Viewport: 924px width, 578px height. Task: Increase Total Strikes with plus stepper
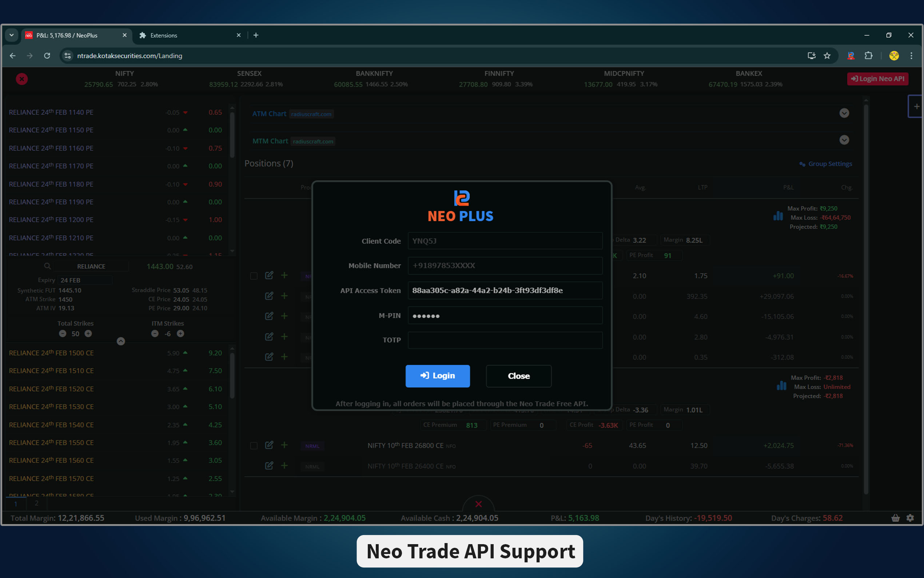tap(88, 334)
